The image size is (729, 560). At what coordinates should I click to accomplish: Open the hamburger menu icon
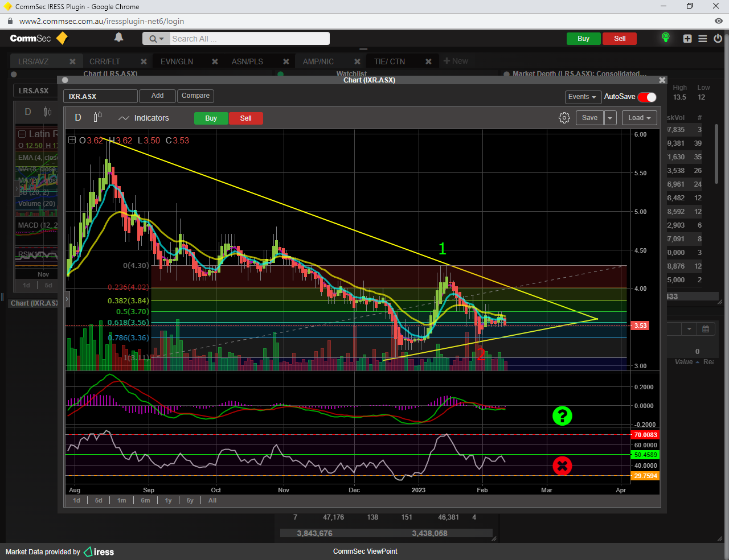pos(703,39)
